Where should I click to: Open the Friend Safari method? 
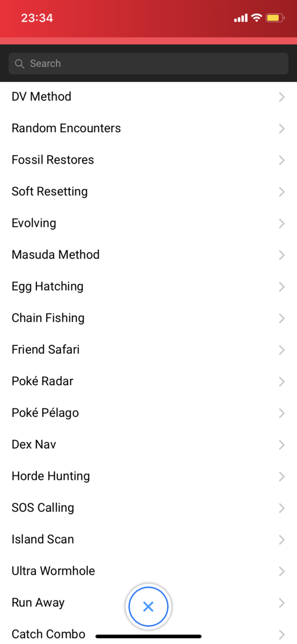click(148, 350)
